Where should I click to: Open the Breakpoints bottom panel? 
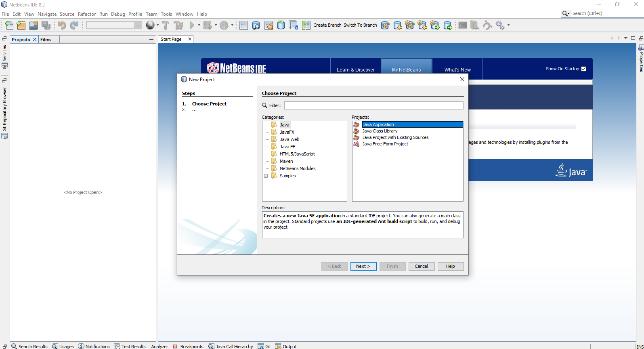(188, 346)
